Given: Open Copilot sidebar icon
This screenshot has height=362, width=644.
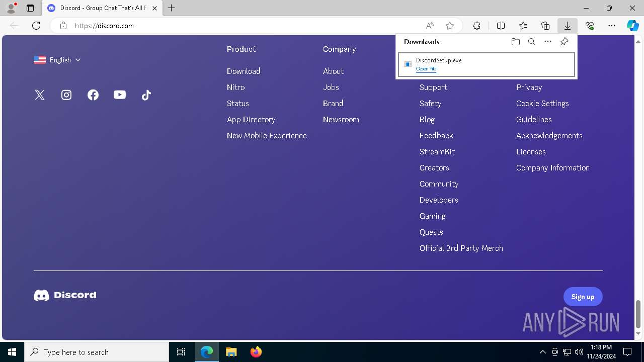Looking at the screenshot, I should coord(633,26).
